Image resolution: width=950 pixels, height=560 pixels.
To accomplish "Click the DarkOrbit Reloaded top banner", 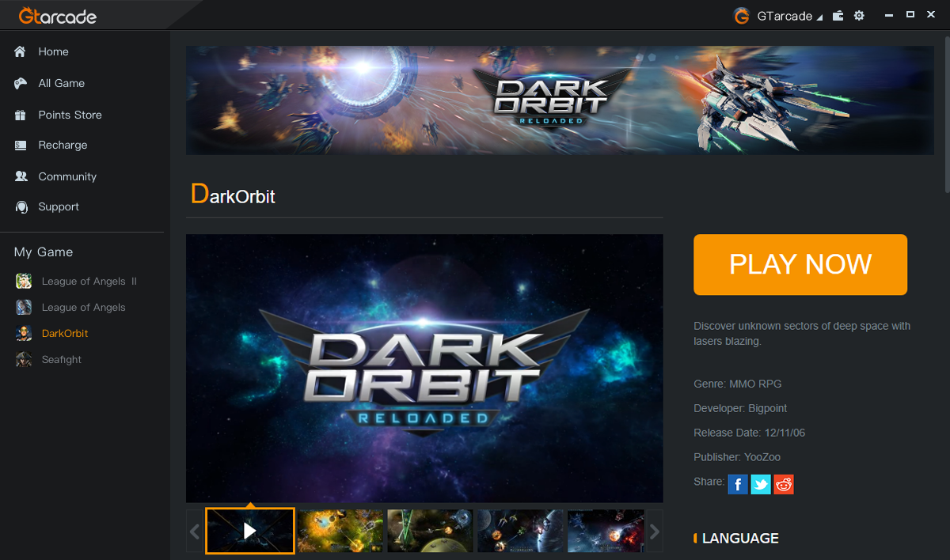I will 560,100.
